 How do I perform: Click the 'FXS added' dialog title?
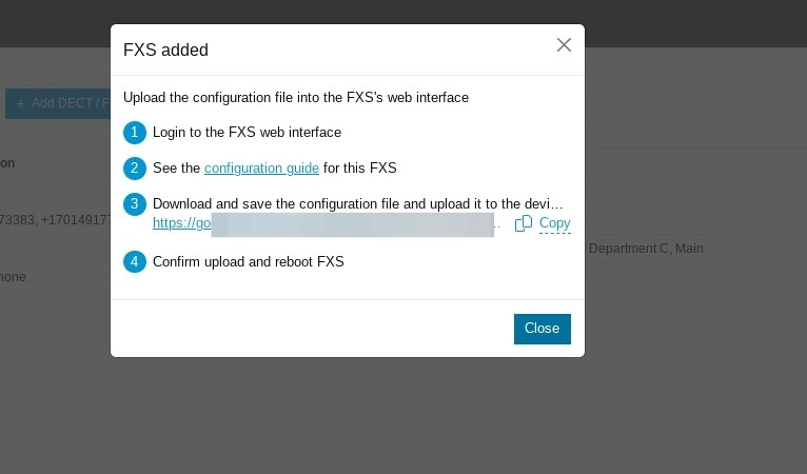166,50
